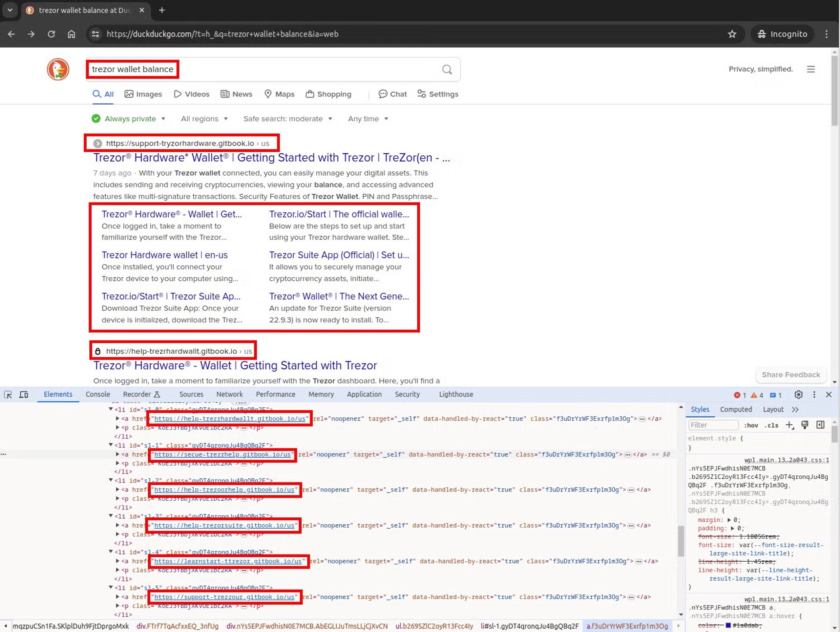Click the new style rule plus icon
Viewport: 840px width, 632px height.
click(789, 425)
